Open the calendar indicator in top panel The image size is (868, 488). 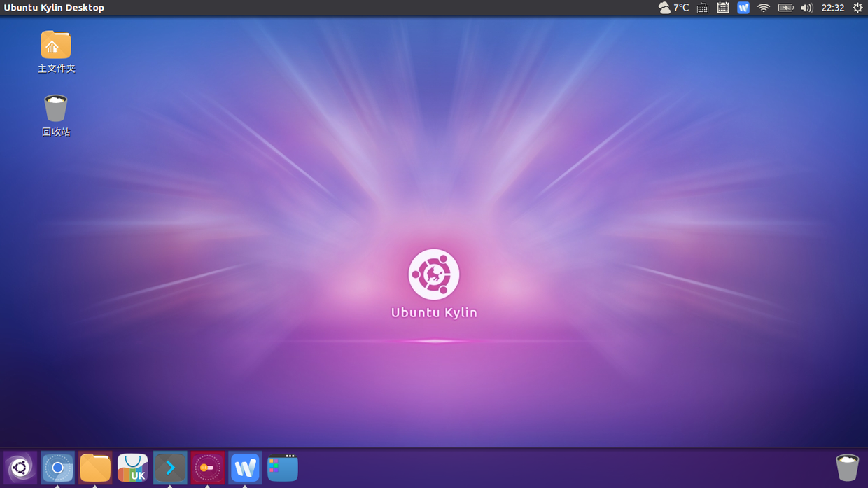pos(723,8)
